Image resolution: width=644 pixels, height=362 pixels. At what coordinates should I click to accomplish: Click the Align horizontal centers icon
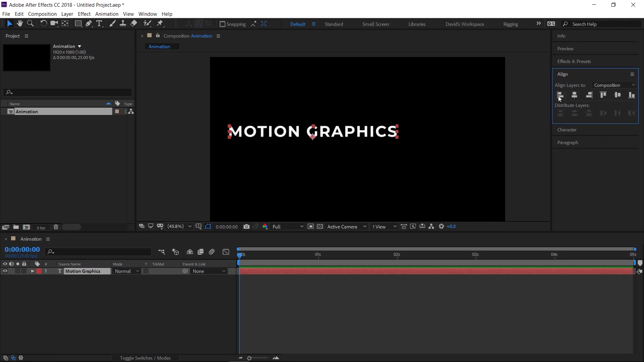click(x=574, y=95)
